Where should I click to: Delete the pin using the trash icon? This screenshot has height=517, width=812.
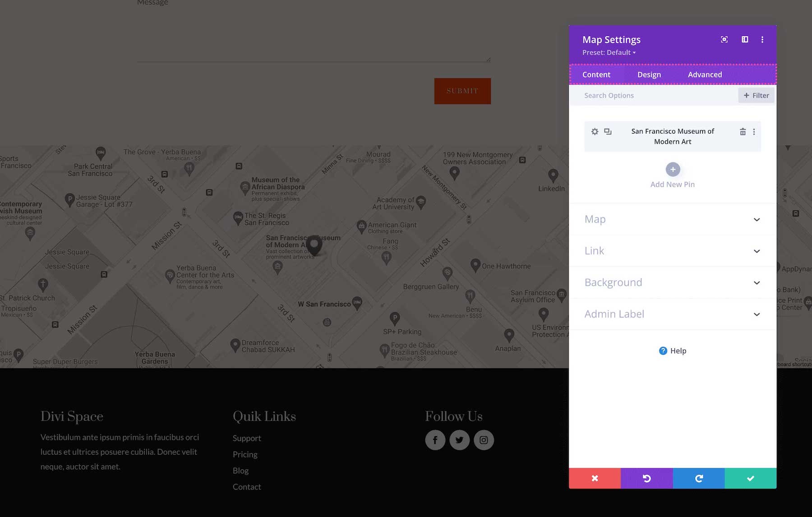(x=743, y=131)
